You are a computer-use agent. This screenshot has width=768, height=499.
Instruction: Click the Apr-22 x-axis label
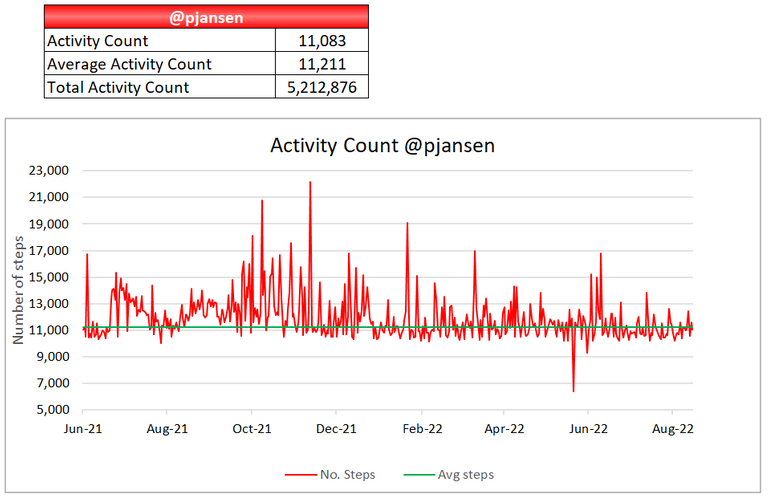pyautogui.click(x=504, y=429)
